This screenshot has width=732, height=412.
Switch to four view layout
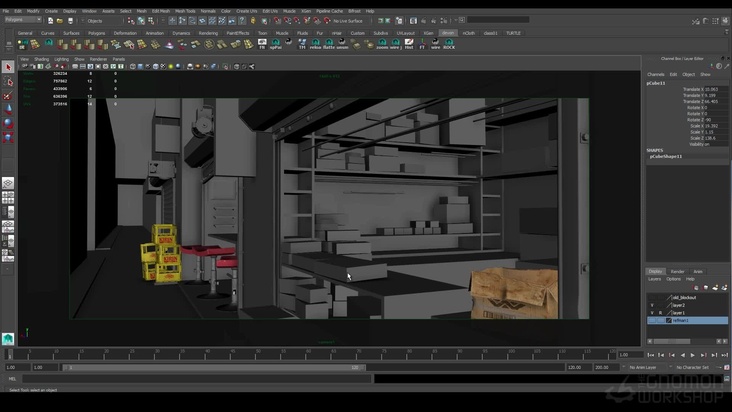click(x=8, y=198)
